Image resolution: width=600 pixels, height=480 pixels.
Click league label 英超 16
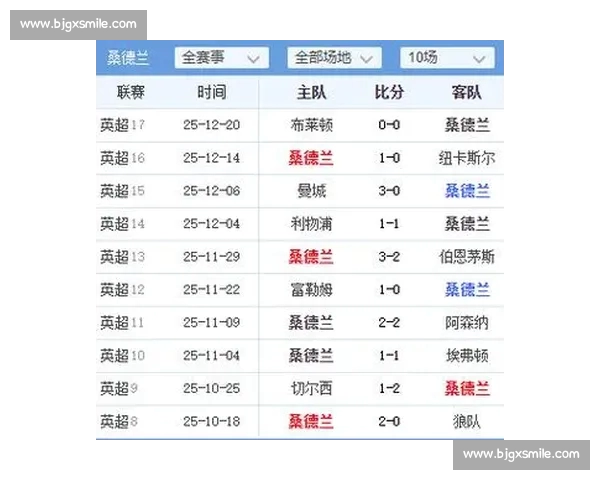(122, 158)
